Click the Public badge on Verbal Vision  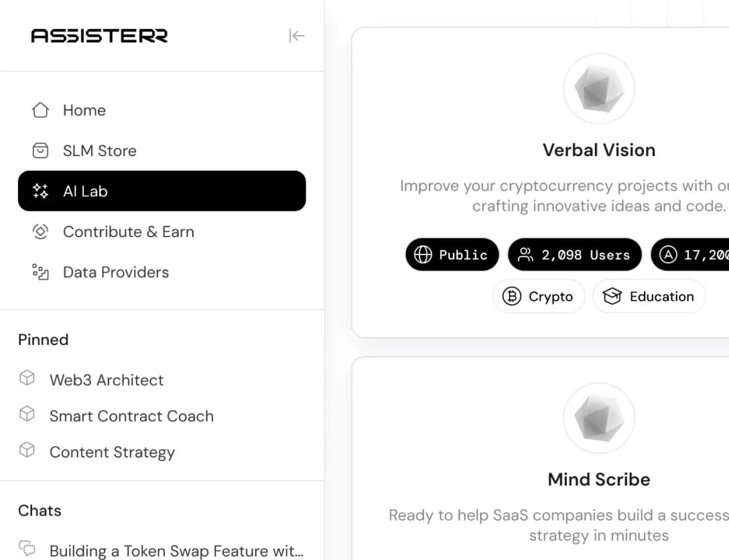[x=452, y=255]
